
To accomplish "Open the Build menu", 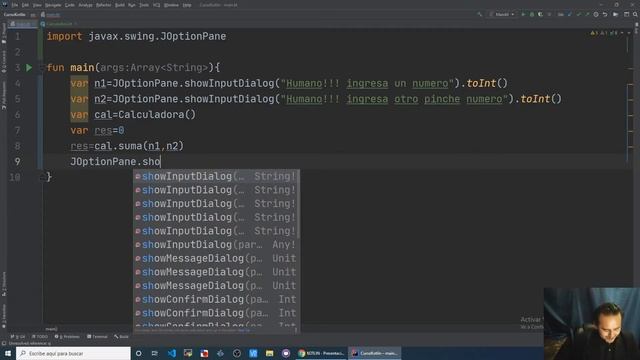I will pyautogui.click(x=120, y=5).
